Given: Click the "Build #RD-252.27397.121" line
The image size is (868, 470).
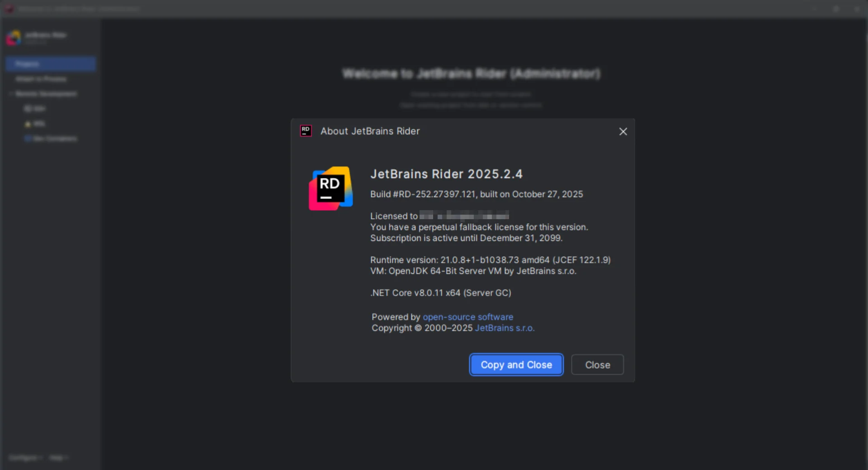Looking at the screenshot, I should [x=476, y=194].
